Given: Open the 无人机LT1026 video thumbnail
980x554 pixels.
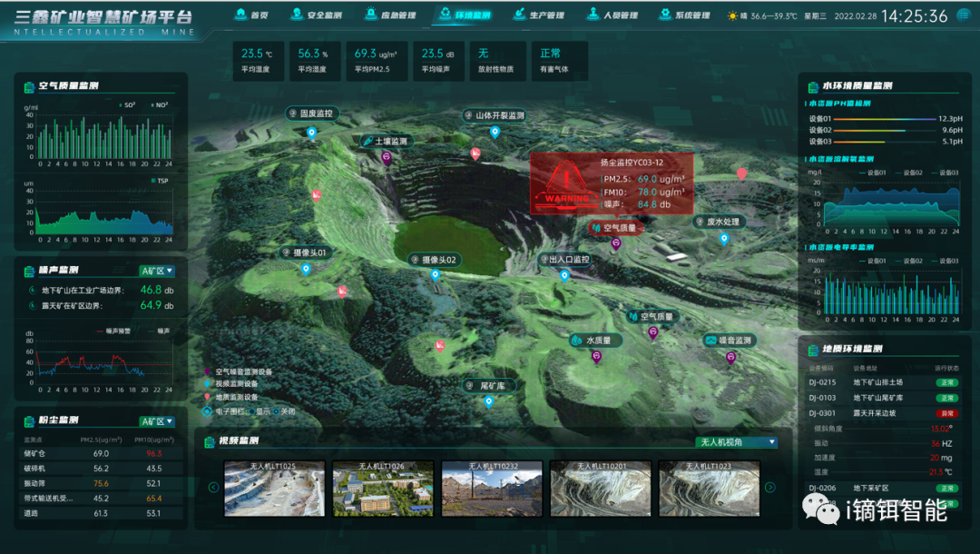Looking at the screenshot, I should tap(382, 488).
